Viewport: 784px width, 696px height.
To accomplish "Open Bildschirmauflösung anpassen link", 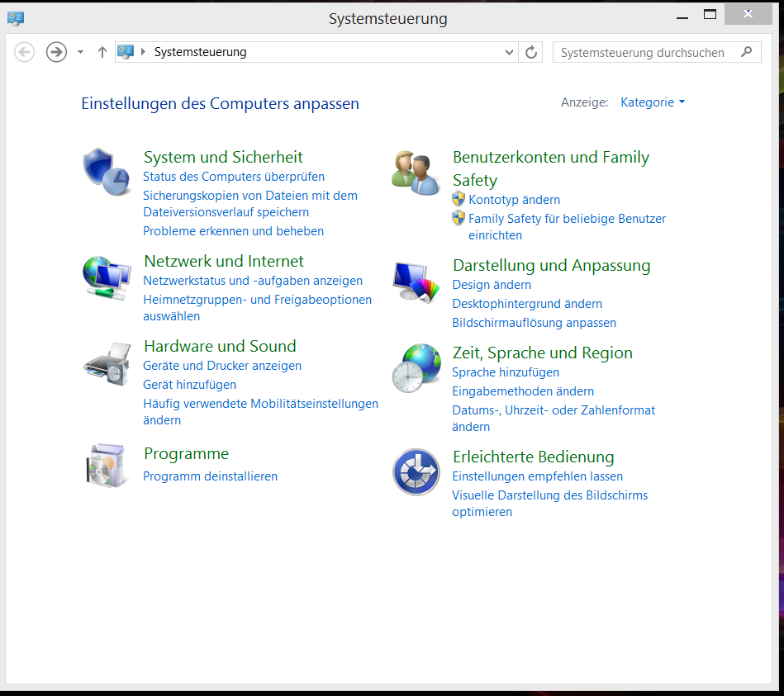I will click(x=534, y=323).
